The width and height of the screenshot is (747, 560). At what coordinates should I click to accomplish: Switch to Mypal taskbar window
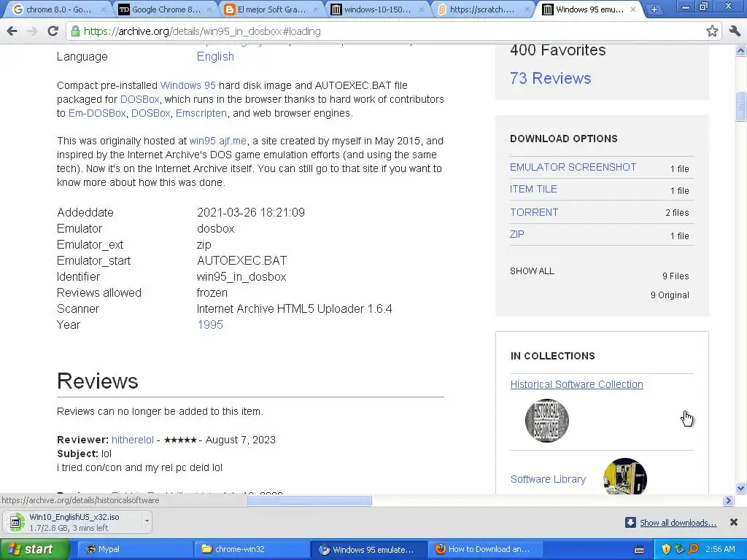pos(133,549)
